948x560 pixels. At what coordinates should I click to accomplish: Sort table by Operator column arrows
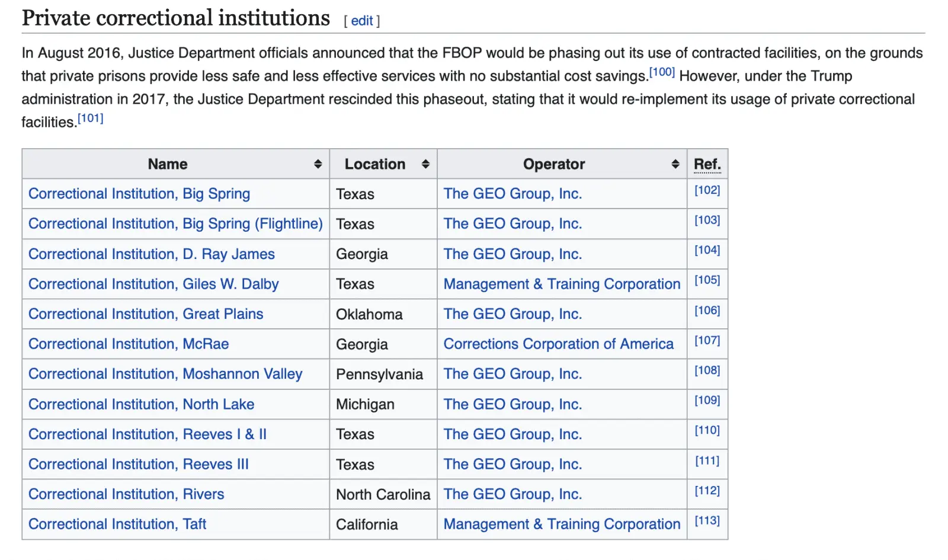tap(675, 164)
